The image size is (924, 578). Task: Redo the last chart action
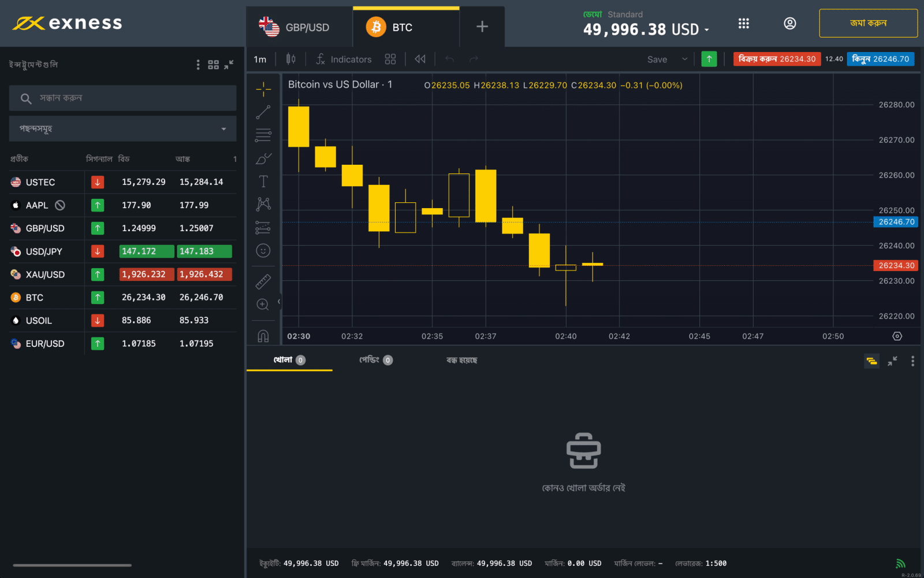coord(474,59)
